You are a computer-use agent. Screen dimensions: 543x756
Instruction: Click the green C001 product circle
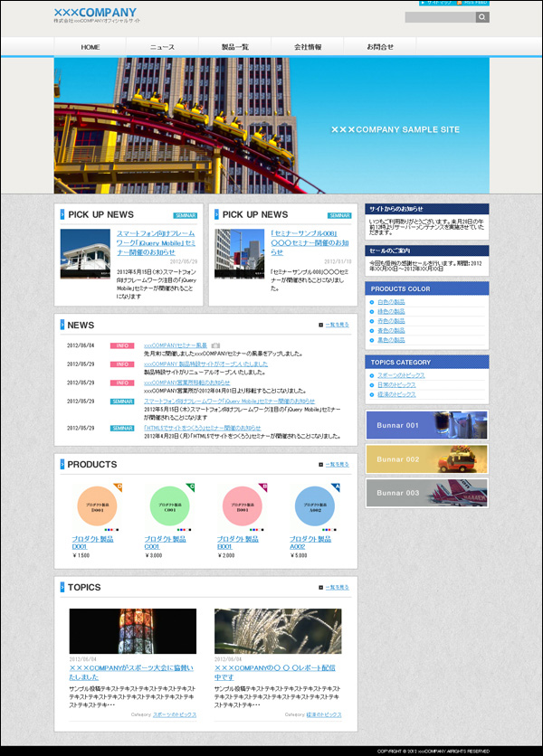click(x=170, y=506)
